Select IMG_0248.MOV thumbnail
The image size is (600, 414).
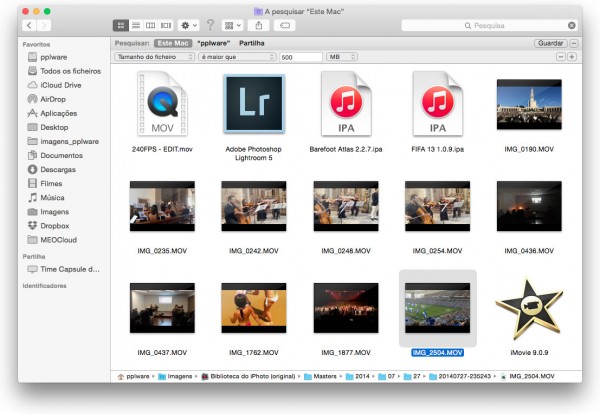coord(346,206)
